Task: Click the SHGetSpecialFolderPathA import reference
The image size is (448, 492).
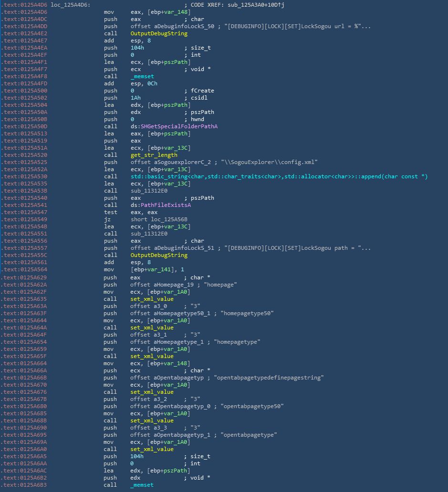Action: click(x=179, y=126)
